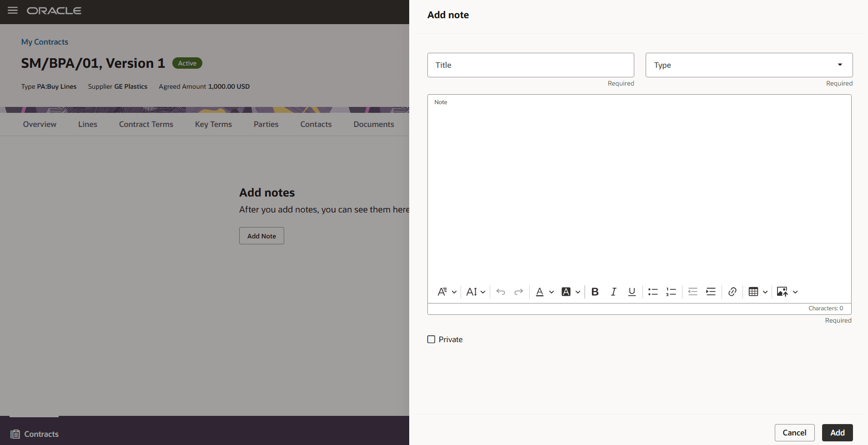Viewport: 868px width, 445px height.
Task: Increase the text indent
Action: (711, 292)
